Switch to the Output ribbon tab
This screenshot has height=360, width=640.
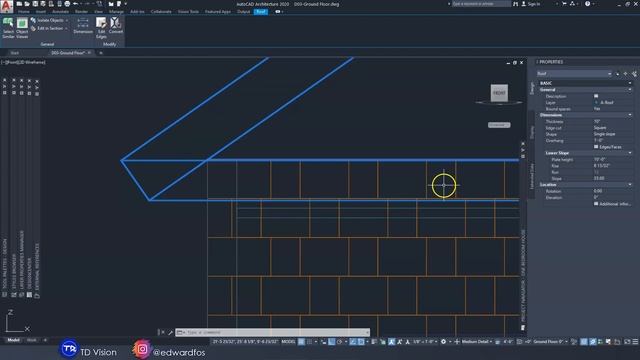click(244, 11)
